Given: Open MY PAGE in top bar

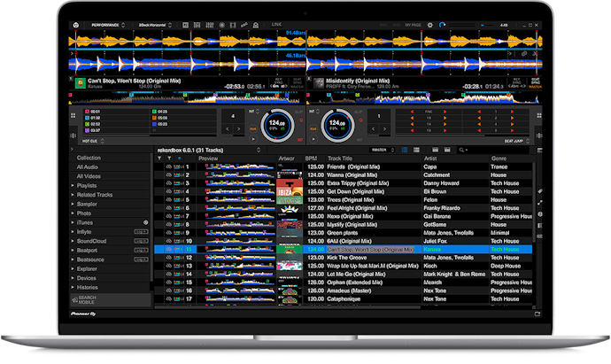Looking at the screenshot, I should [x=413, y=25].
